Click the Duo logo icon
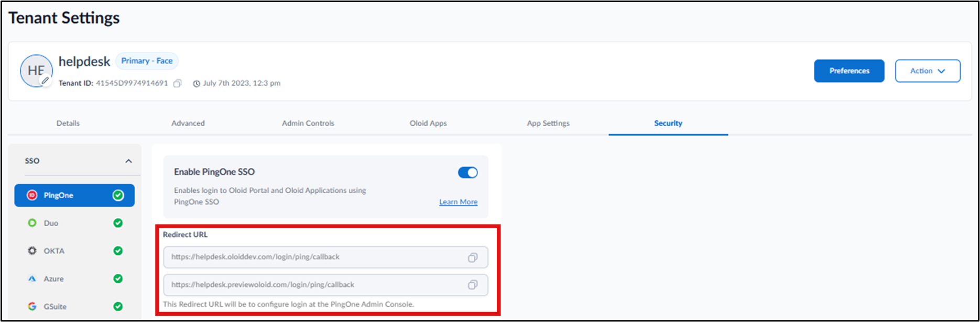The width and height of the screenshot is (980, 322). (x=32, y=223)
